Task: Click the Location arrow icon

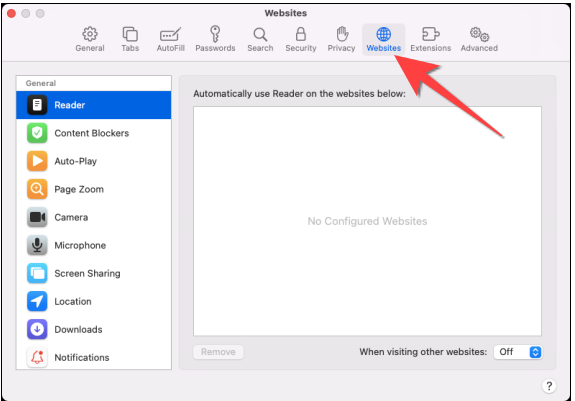Action: 37,301
